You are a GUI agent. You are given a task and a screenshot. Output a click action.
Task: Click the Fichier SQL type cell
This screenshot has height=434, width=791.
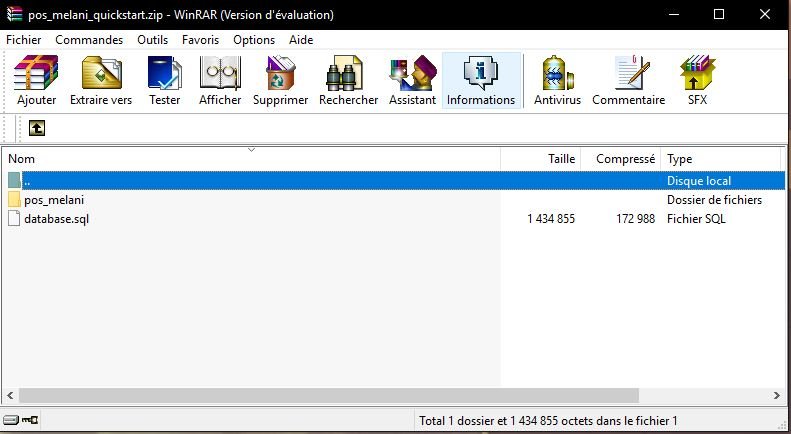coord(696,219)
